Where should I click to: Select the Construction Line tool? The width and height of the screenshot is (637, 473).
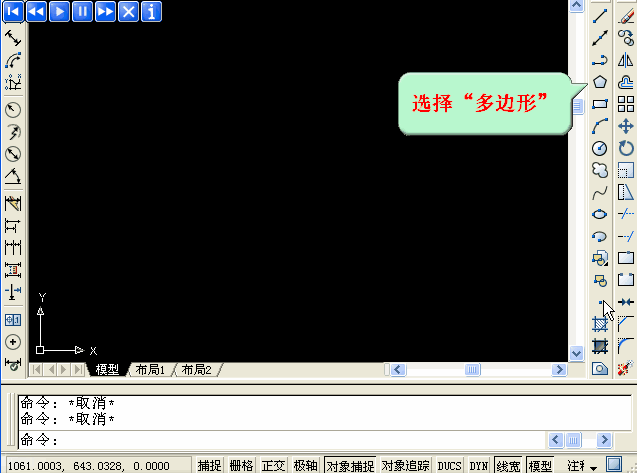point(600,38)
